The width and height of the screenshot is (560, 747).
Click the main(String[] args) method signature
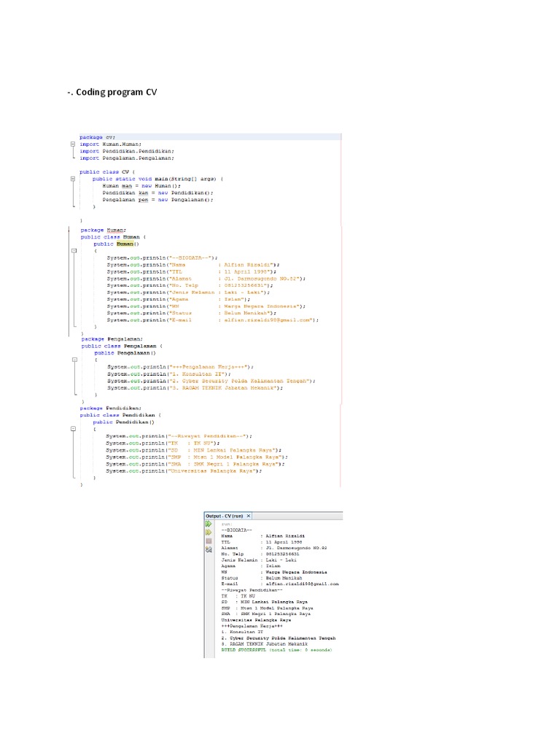click(157, 179)
